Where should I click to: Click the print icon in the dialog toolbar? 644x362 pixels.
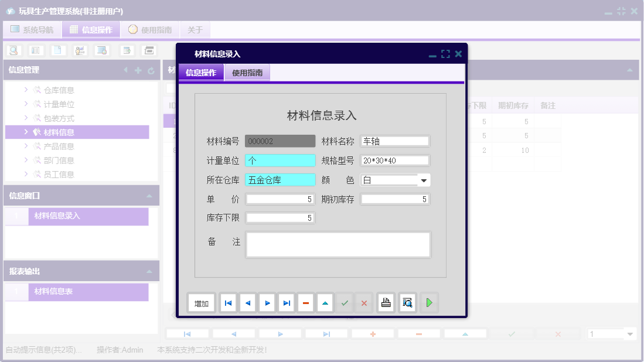pos(386,302)
